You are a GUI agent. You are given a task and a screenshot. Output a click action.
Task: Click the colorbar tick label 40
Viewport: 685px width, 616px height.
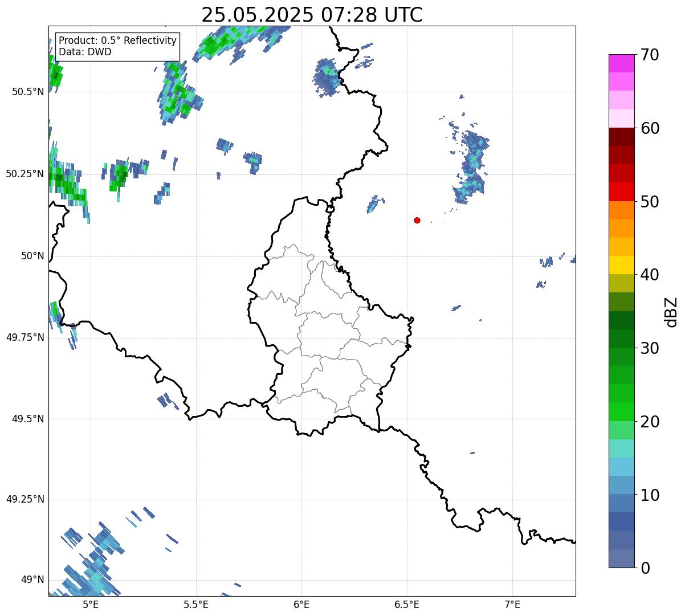coord(651,275)
